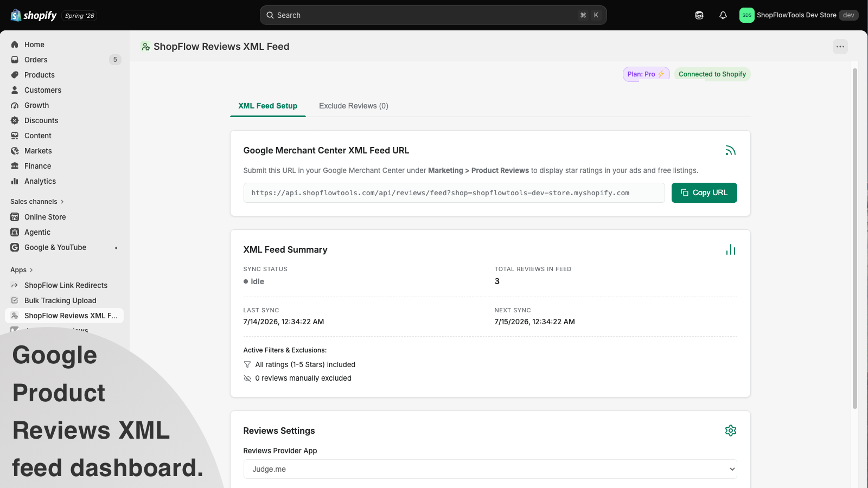Click the Analytics bar chart icon
This screenshot has height=488, width=868.
coord(15,181)
